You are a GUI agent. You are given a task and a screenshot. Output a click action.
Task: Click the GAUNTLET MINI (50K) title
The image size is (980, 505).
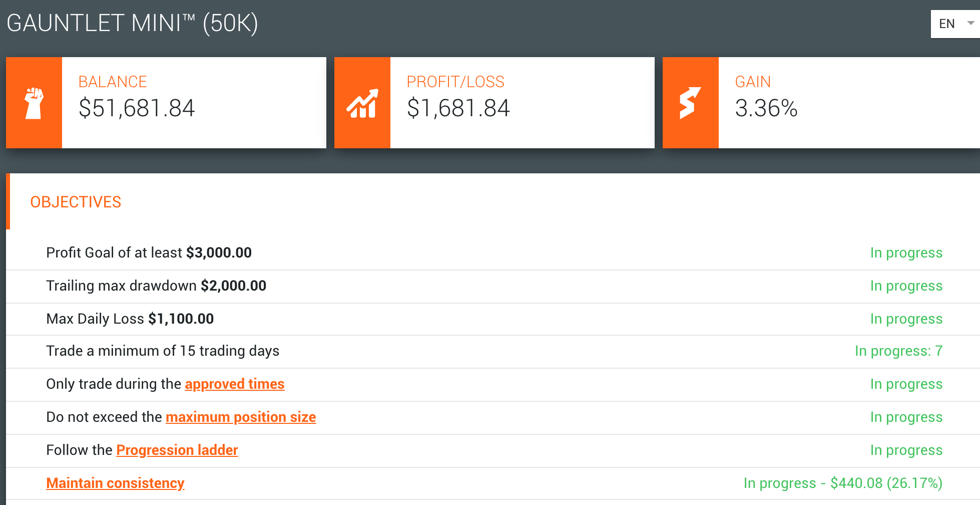point(132,23)
